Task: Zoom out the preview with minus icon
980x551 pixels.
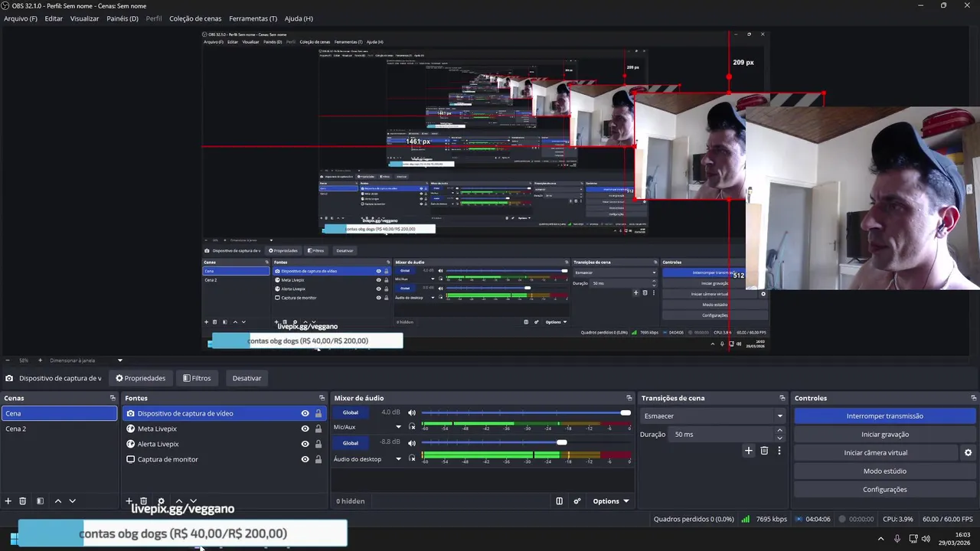Action: click(8, 360)
